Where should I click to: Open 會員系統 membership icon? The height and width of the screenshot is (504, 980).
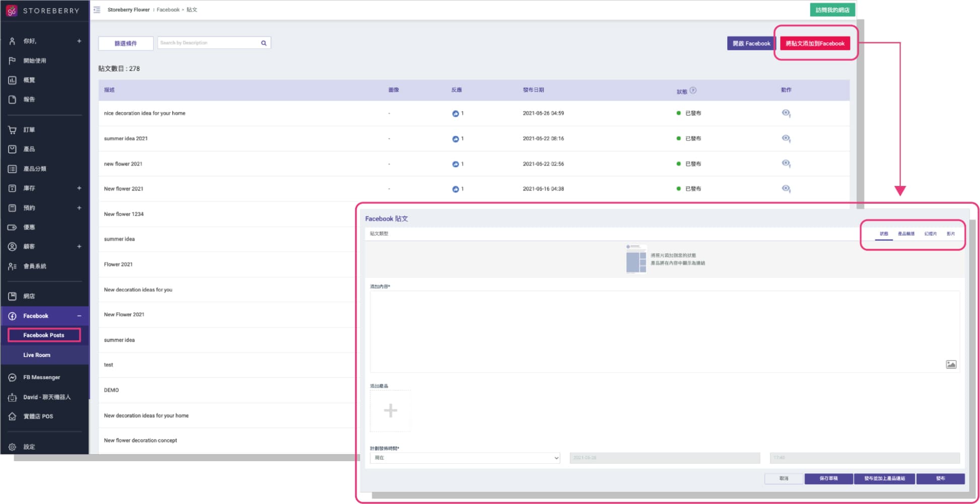(12, 266)
